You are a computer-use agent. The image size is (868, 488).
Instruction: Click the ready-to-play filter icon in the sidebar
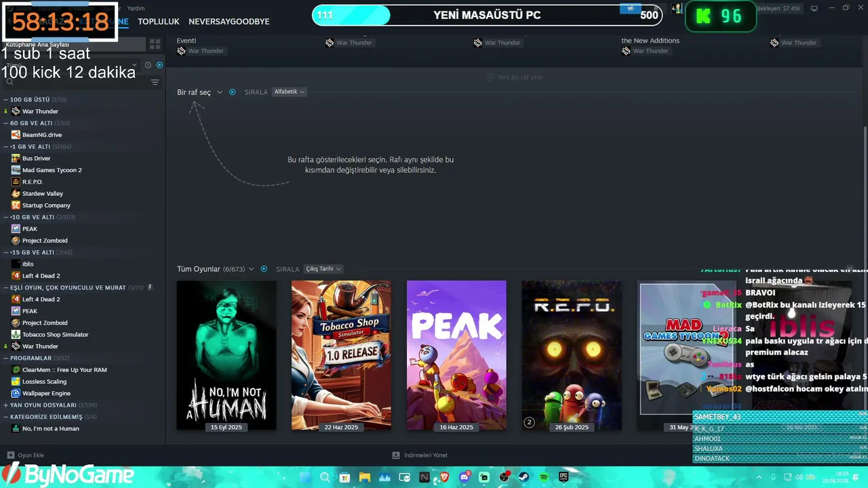pos(159,65)
